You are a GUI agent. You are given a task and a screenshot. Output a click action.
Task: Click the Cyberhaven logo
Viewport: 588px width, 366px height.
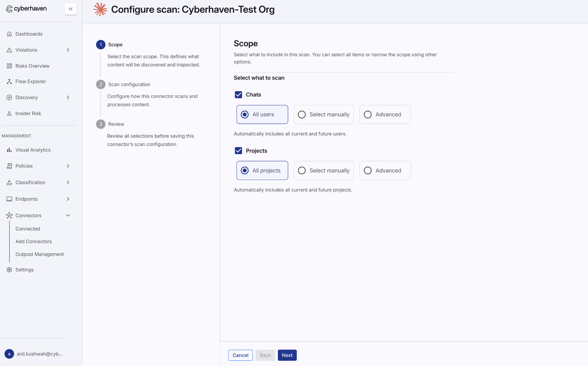[26, 9]
